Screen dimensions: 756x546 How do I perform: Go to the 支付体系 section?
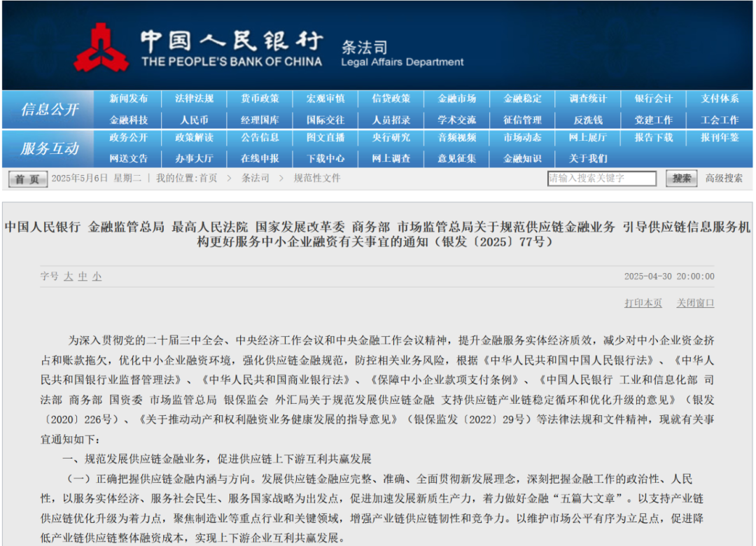(x=720, y=99)
